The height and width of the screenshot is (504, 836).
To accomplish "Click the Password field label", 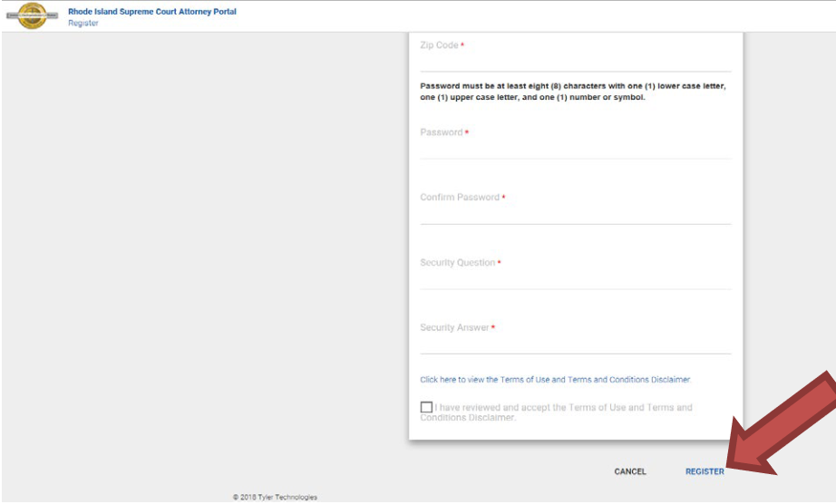I will [442, 132].
